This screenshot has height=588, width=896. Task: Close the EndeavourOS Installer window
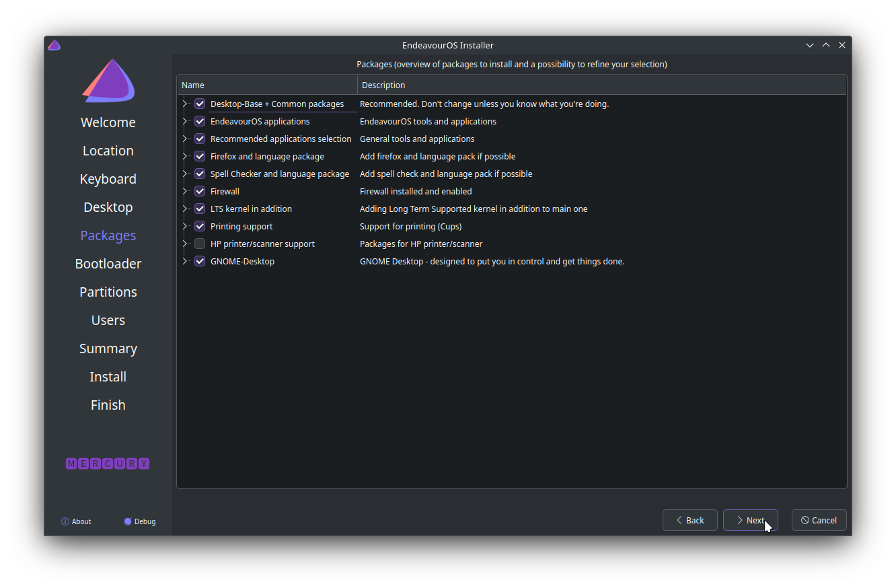tap(842, 45)
